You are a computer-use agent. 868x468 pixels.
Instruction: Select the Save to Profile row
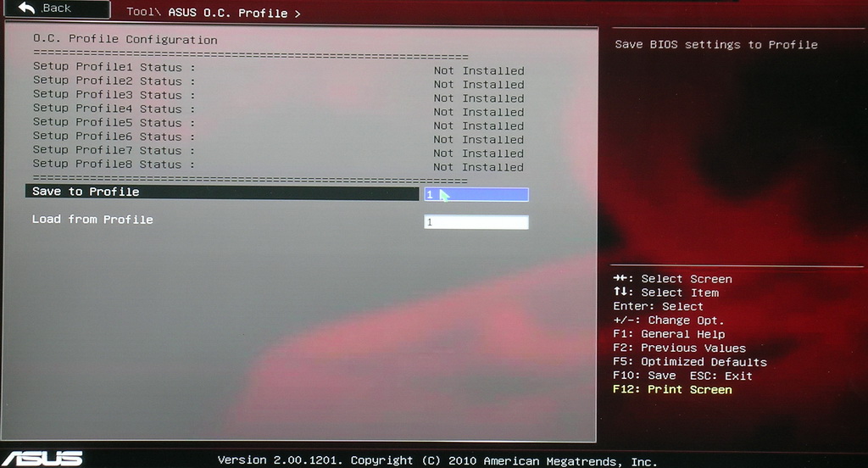click(x=222, y=192)
